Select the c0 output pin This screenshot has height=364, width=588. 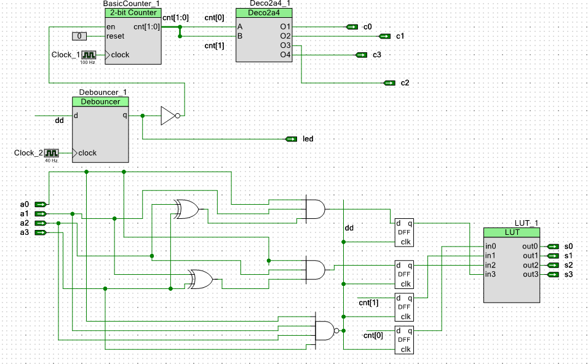point(352,27)
